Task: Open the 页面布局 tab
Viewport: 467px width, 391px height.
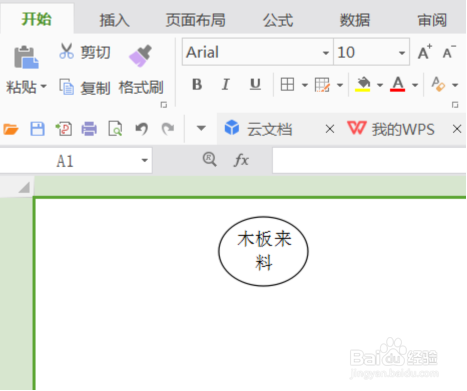Action: [x=196, y=20]
